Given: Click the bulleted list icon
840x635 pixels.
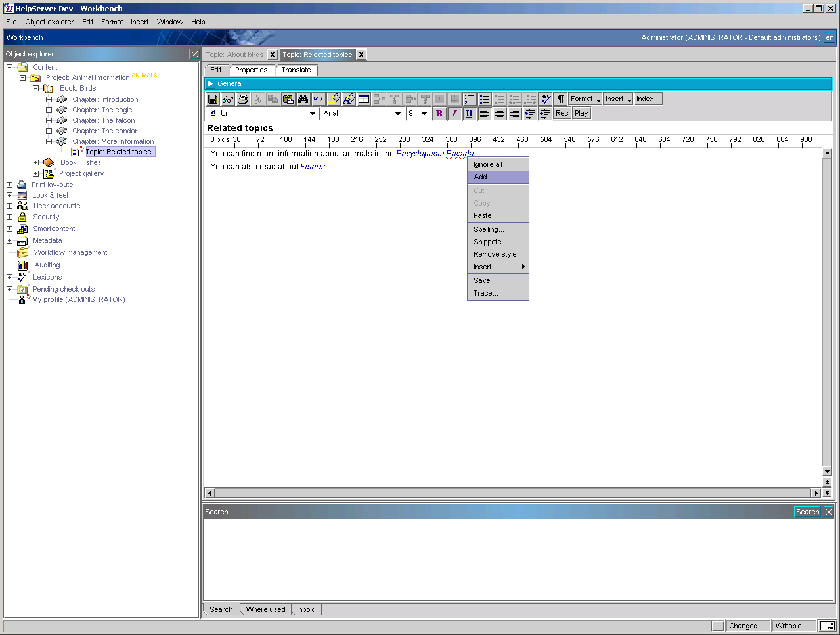Looking at the screenshot, I should pyautogui.click(x=485, y=99).
